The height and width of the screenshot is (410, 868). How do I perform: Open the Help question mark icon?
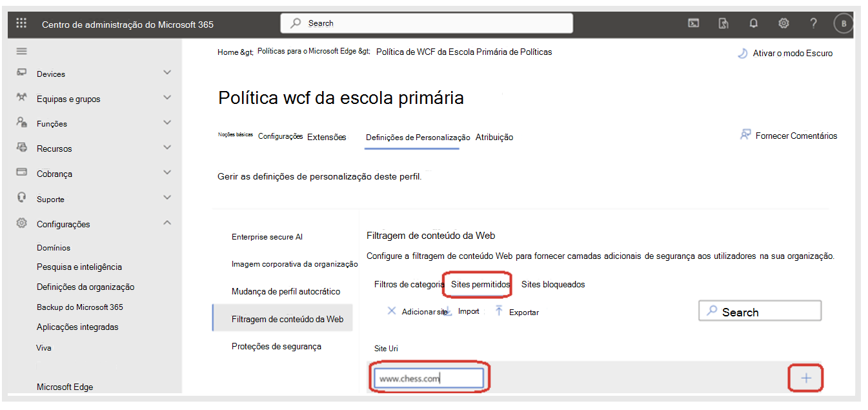click(812, 23)
